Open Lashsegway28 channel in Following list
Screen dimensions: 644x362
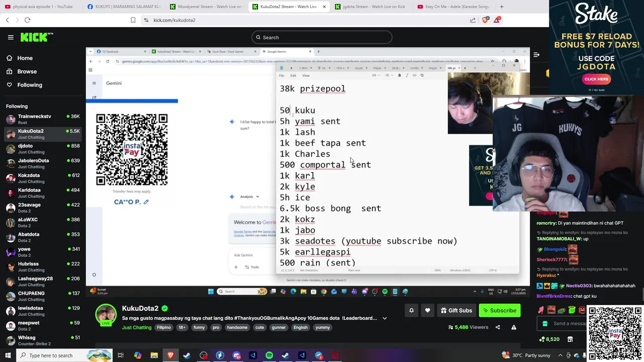tap(43, 282)
